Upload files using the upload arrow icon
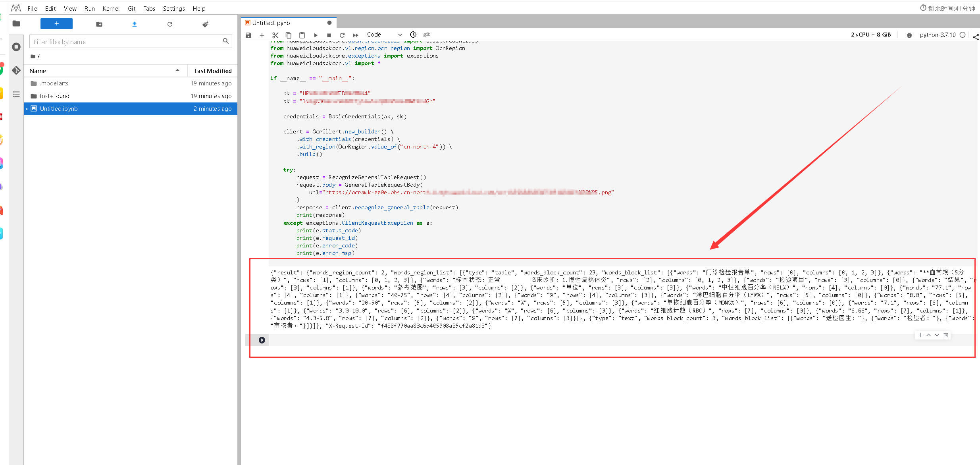The image size is (980, 465). [x=135, y=24]
